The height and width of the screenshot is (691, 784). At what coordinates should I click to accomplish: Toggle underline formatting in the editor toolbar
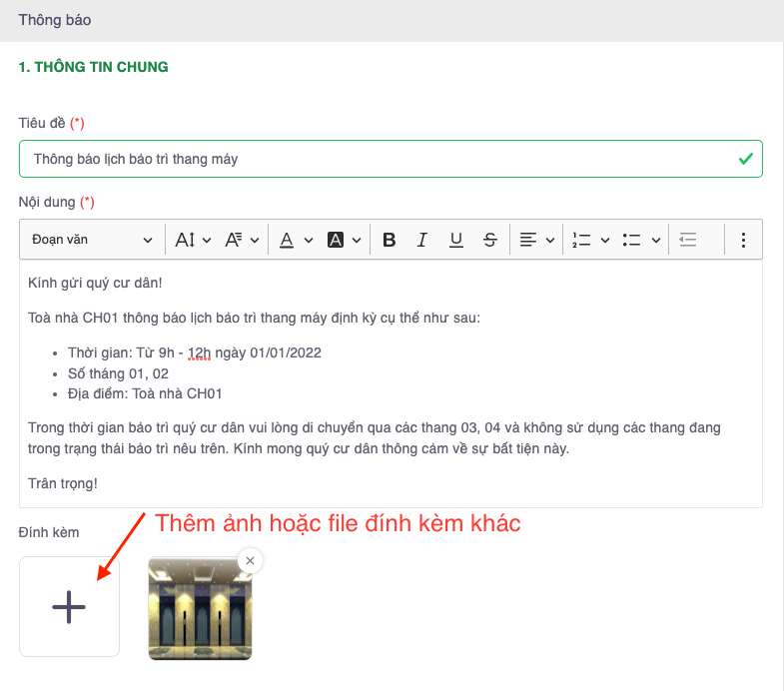click(456, 240)
